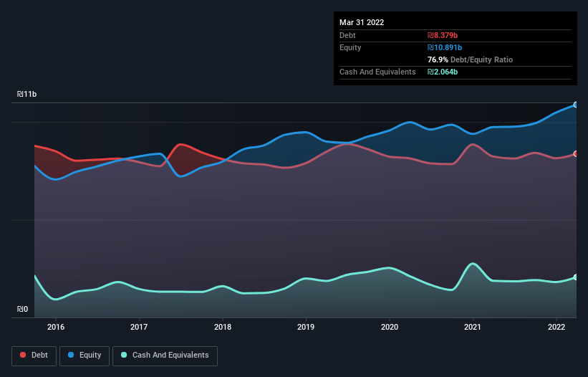Click the 76.9% Debt/Equity Ratio text

pos(470,59)
